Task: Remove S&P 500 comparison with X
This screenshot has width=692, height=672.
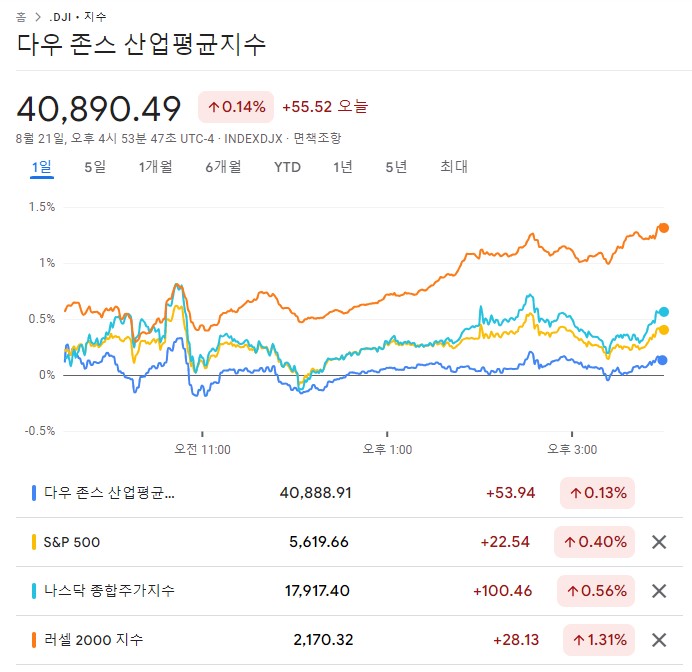Action: tap(659, 542)
